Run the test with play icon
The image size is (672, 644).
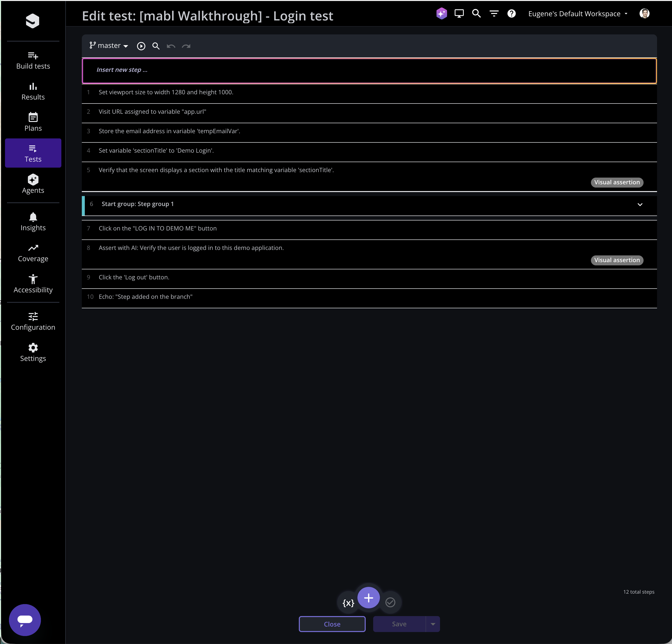click(141, 46)
